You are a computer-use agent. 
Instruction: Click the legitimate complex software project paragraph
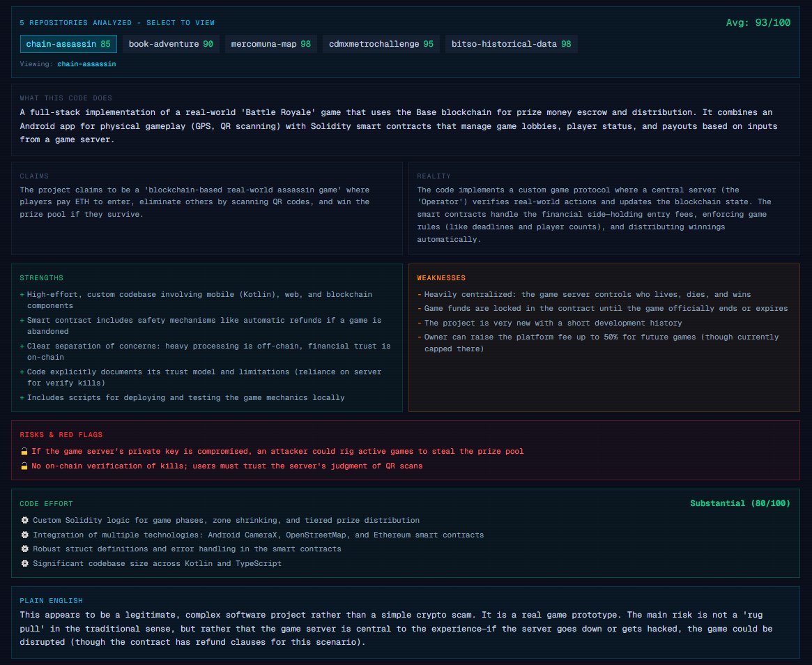tap(396, 628)
